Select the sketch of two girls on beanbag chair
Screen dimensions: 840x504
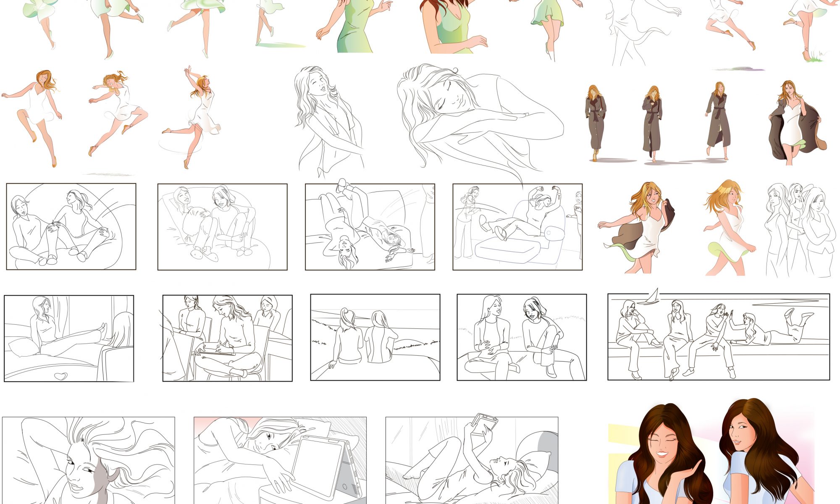71,227
